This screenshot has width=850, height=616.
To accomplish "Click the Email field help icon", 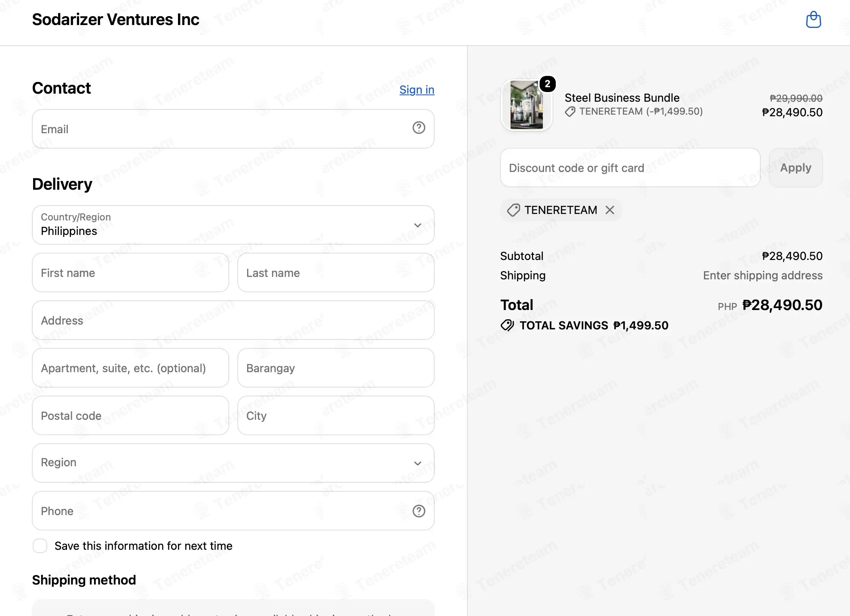I will pos(419,128).
